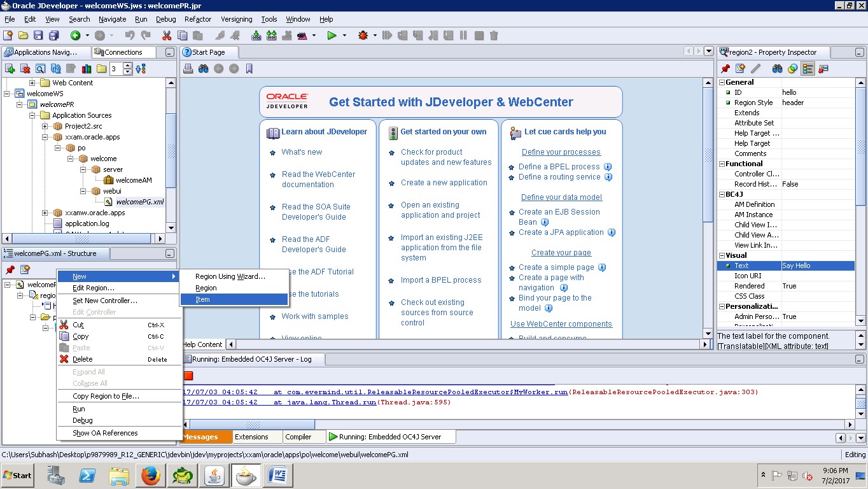Click the Save All toolbar icon
Viewport: 868px width, 489px height.
click(53, 36)
